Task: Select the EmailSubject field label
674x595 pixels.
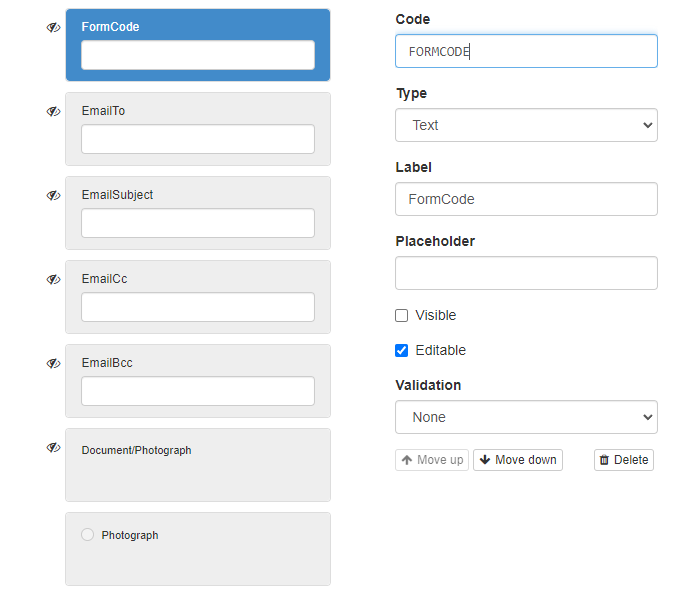Action: coord(117,195)
